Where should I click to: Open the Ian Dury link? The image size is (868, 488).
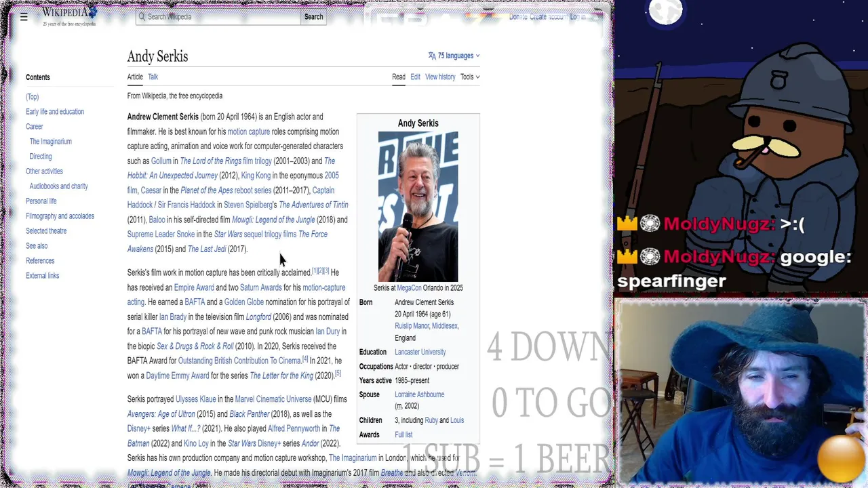click(328, 331)
